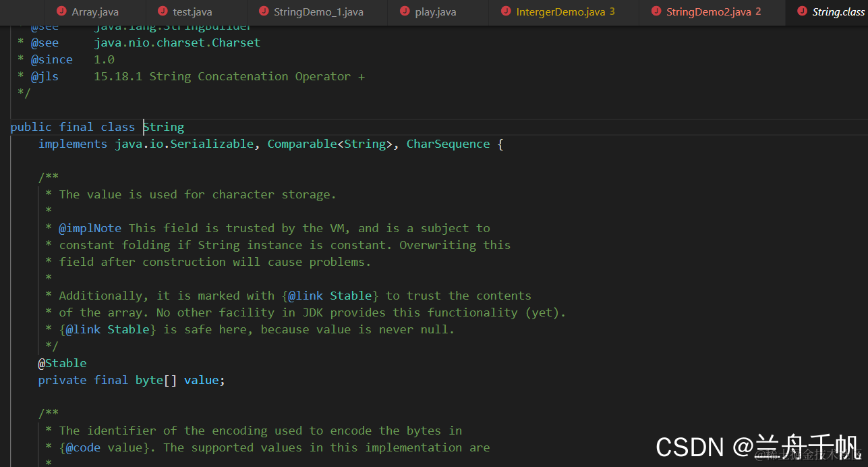
Task: Click the Java icon on IntergerDemo.java tab
Action: click(506, 11)
